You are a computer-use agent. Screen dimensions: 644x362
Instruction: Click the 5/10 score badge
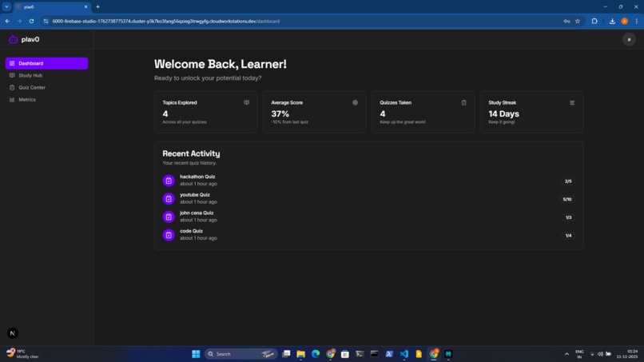567,199
